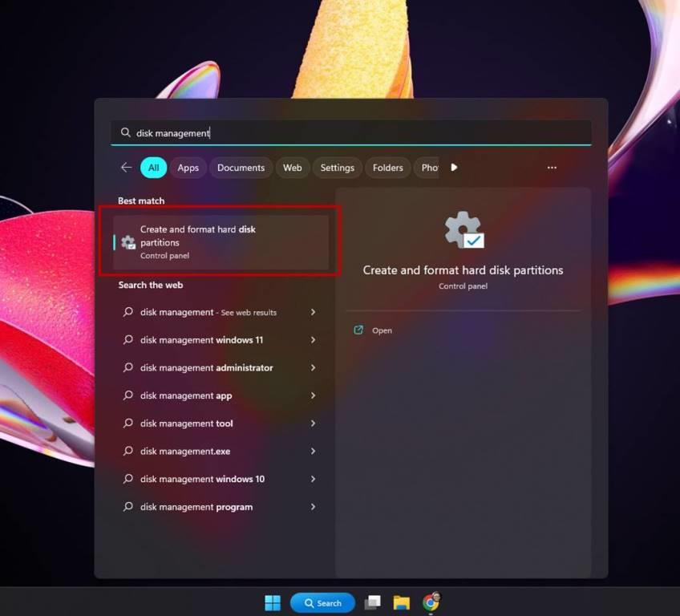Click preview title 'Create and format hard disk partitions'
Viewport: 680px width, 616px height.
coord(463,270)
